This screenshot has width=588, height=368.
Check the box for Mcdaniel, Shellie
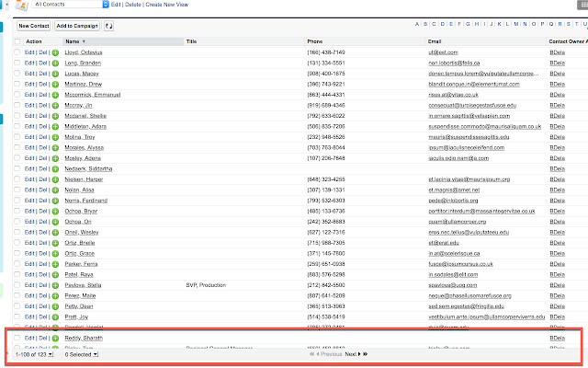pos(17,116)
